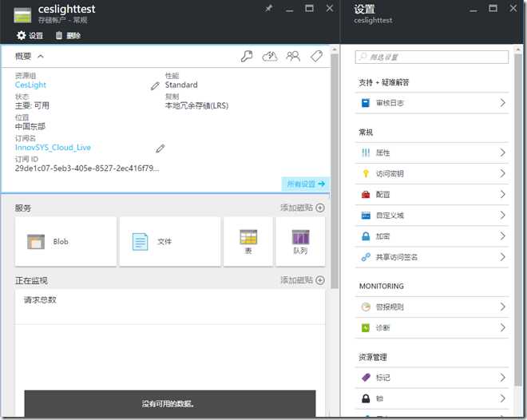Screen dimensions: 527x420
Task: Open the keys (access keys) icon in the overview bar
Action: pos(247,56)
